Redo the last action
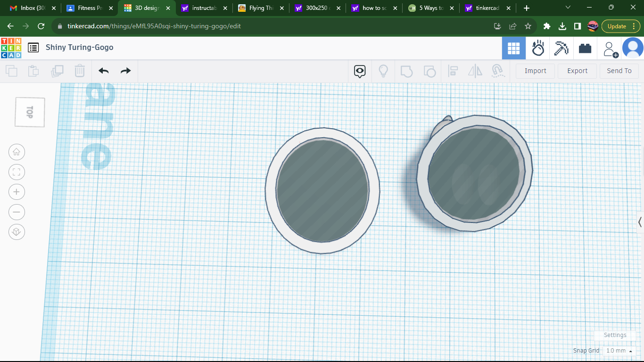644x362 pixels. tap(125, 71)
